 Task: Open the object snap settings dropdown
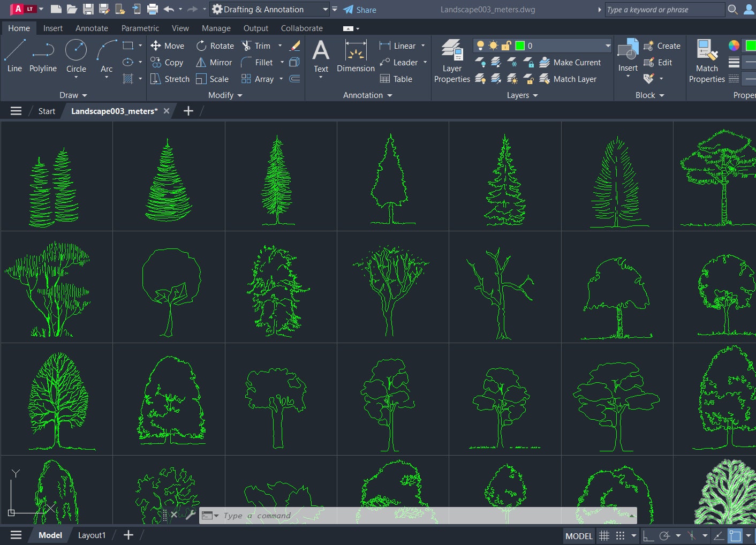click(705, 535)
